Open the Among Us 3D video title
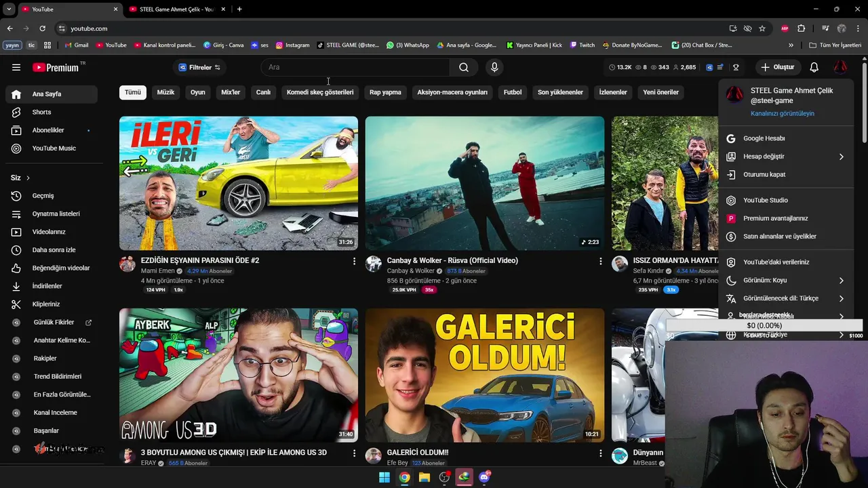Screen dimensions: 868x488 234,452
